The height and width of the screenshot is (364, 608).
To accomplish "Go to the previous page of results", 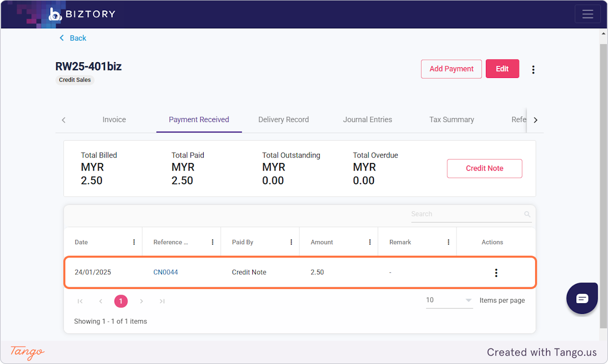I will 100,301.
